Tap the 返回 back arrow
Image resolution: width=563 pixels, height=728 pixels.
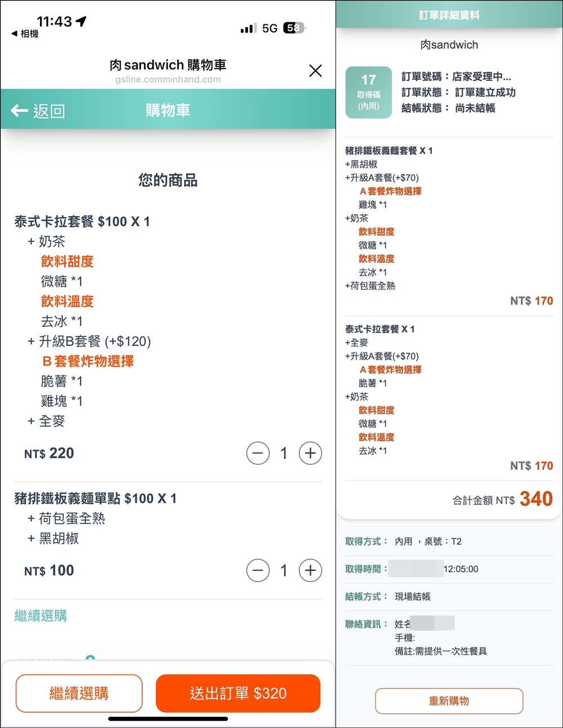coord(38,111)
